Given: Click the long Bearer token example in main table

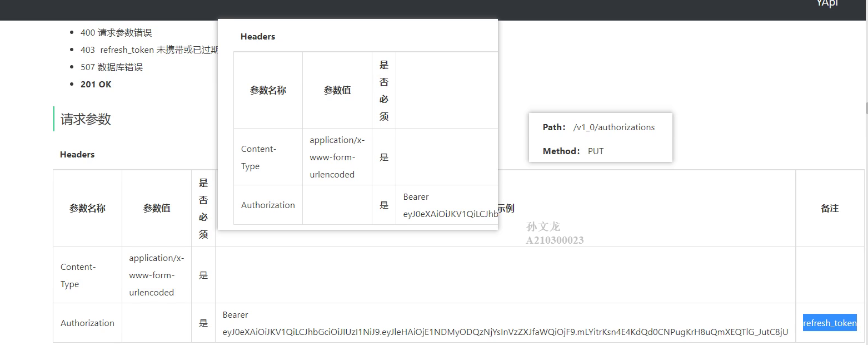Looking at the screenshot, I should (505, 323).
